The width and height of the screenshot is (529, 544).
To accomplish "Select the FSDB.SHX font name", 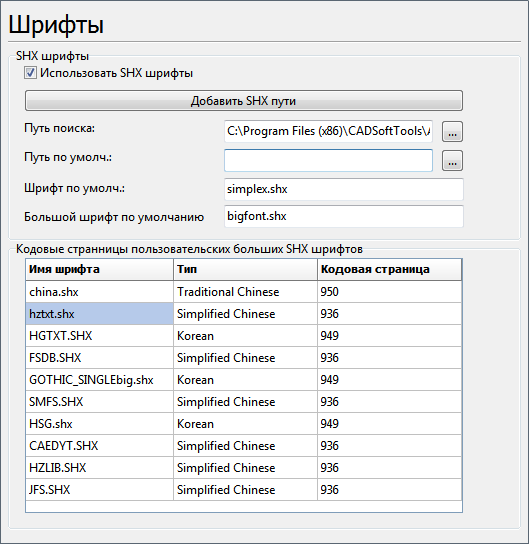I will 99,358.
